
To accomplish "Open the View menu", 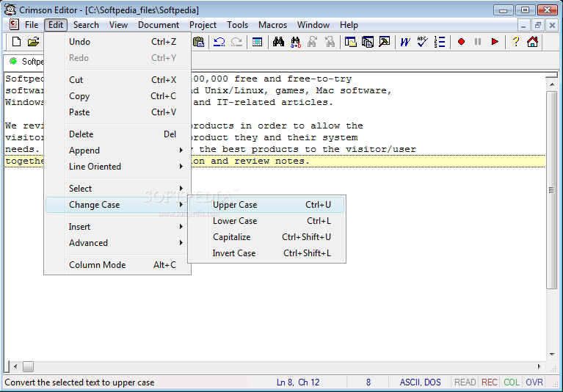I will [118, 25].
